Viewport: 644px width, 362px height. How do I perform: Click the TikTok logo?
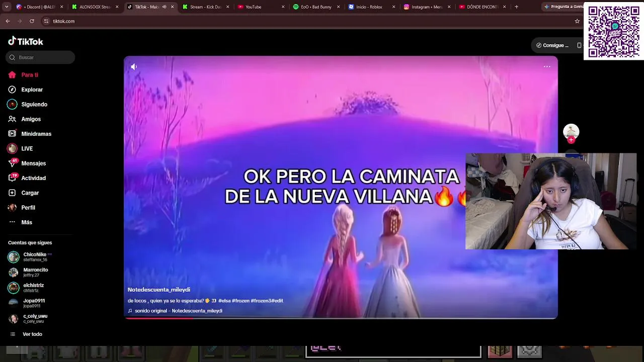(26, 41)
